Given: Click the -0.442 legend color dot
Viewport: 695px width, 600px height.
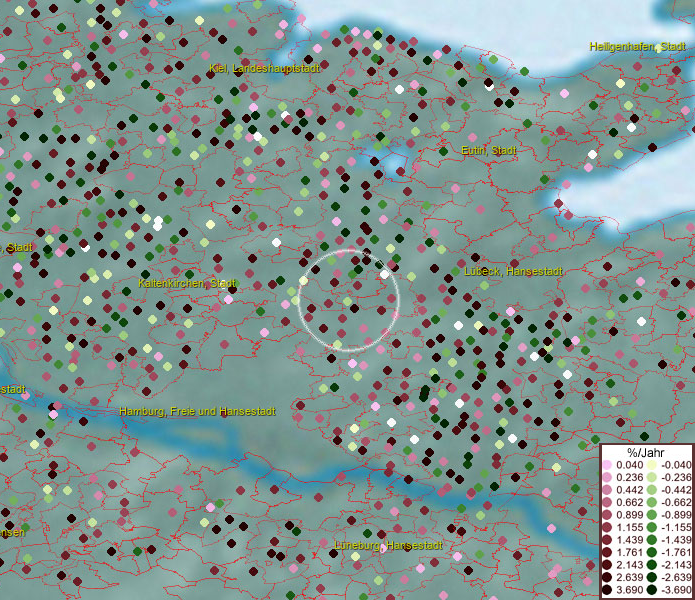Looking at the screenshot, I should pos(652,490).
